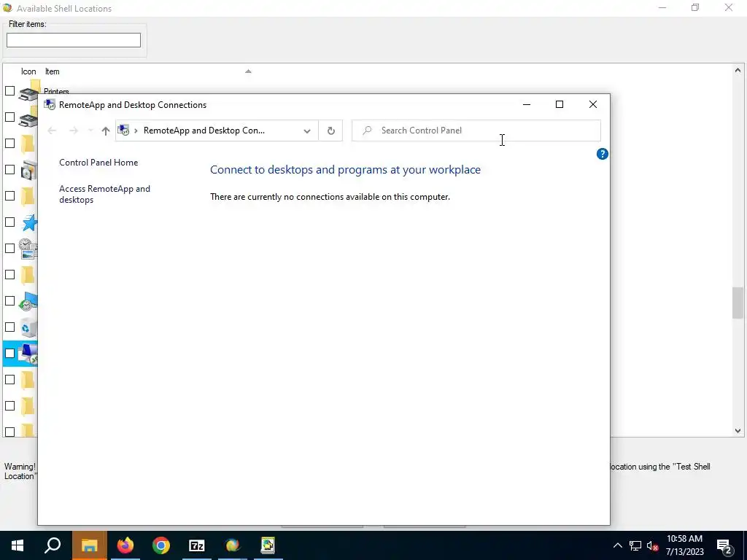
Task: Sort list by the Item column header
Action: pyautogui.click(x=53, y=71)
